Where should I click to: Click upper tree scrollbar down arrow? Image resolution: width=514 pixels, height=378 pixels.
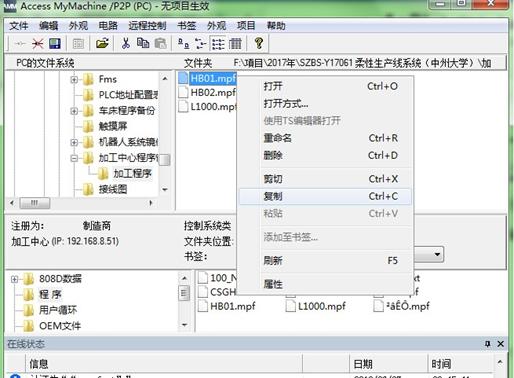(165, 190)
